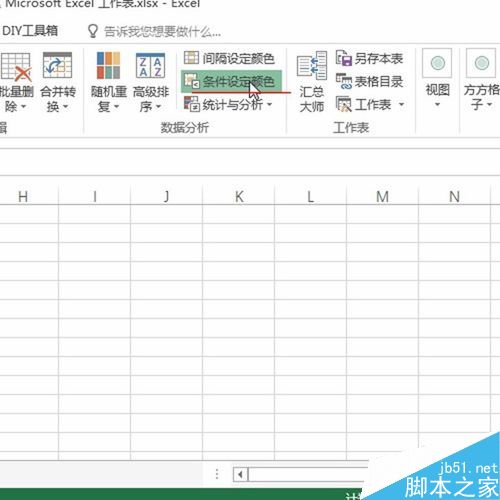Select column K header
The width and height of the screenshot is (500, 500).
(x=239, y=196)
